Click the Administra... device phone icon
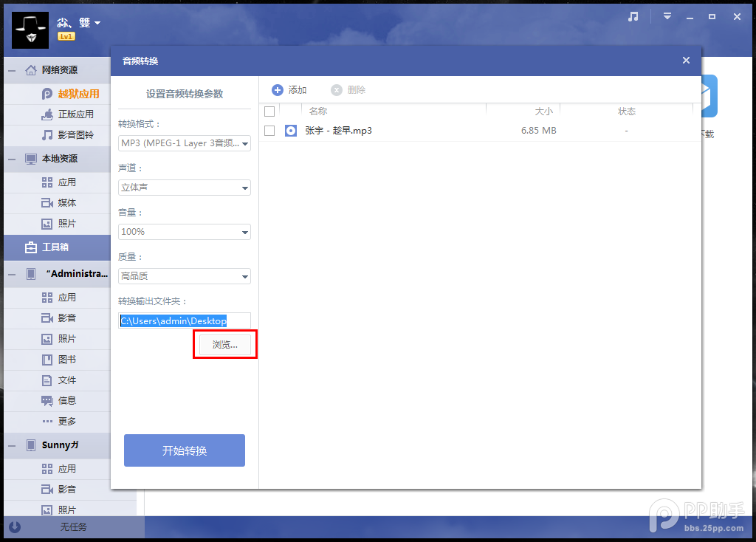Viewport: 756px width, 542px height. [x=31, y=274]
